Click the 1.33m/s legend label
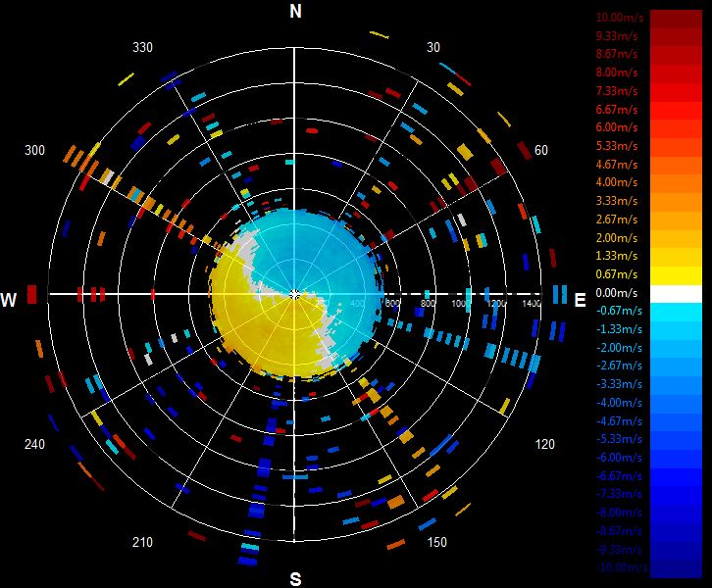The width and height of the screenshot is (712, 588). coord(617,256)
